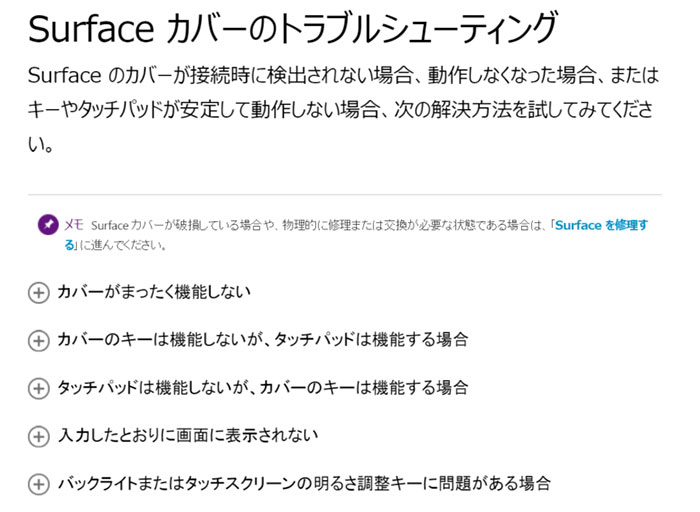Image resolution: width=700 pixels, height=512 pixels.
Task: Click heading '入力したとおりに画面に表示されない'
Action: tap(188, 436)
